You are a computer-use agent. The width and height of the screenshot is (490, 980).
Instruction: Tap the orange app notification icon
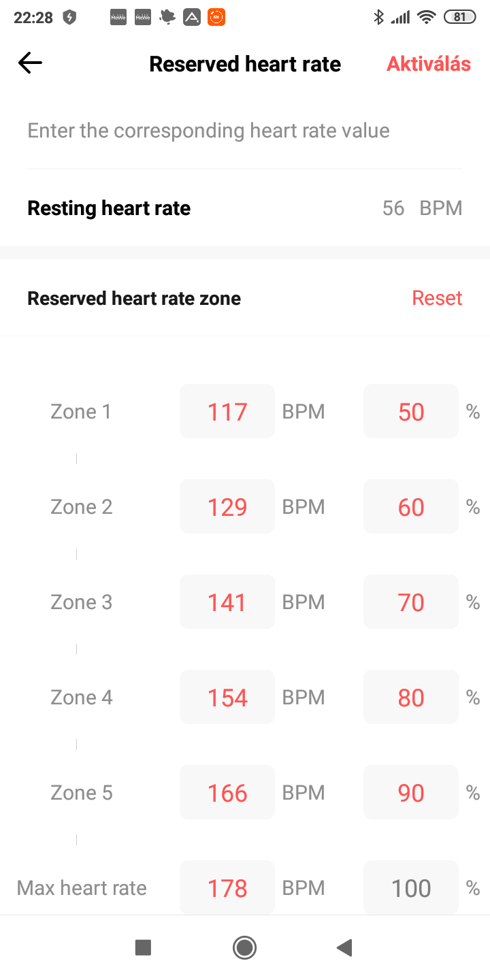click(216, 18)
